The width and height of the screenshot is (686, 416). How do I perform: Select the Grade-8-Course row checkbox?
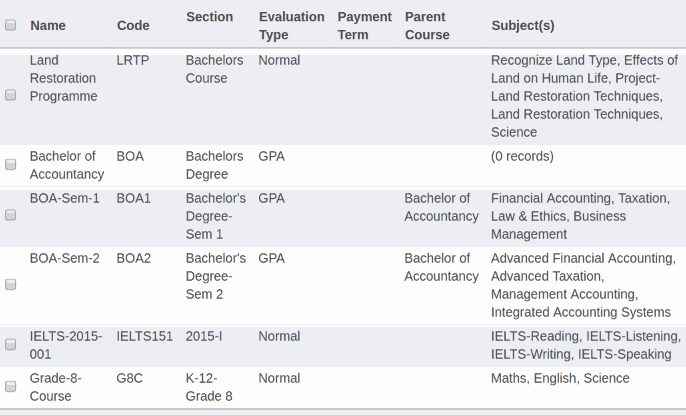pos(10,386)
